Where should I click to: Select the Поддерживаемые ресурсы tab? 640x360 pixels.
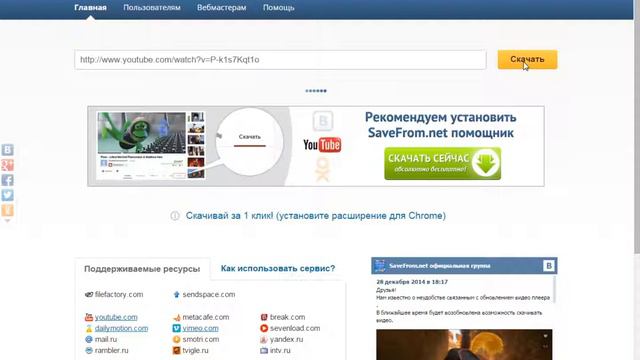coord(142,269)
